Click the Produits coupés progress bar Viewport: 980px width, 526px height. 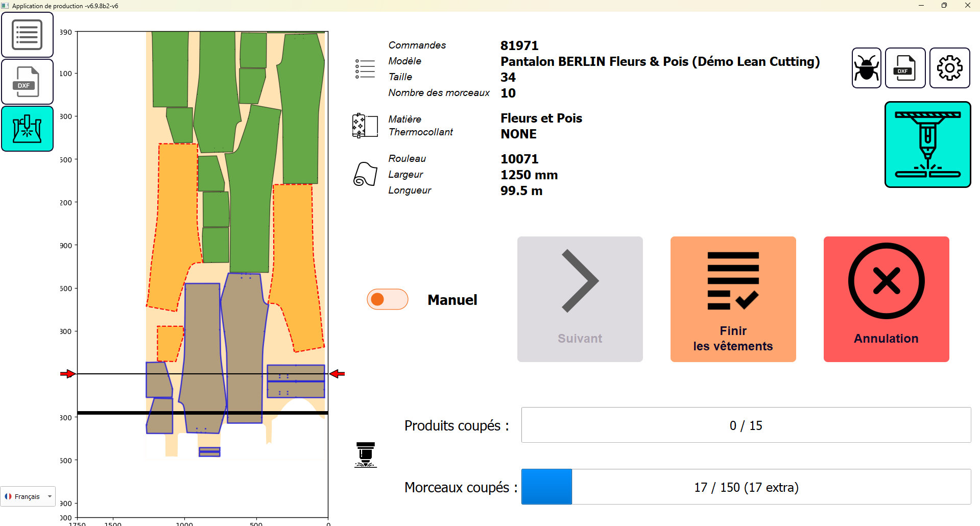tap(746, 425)
